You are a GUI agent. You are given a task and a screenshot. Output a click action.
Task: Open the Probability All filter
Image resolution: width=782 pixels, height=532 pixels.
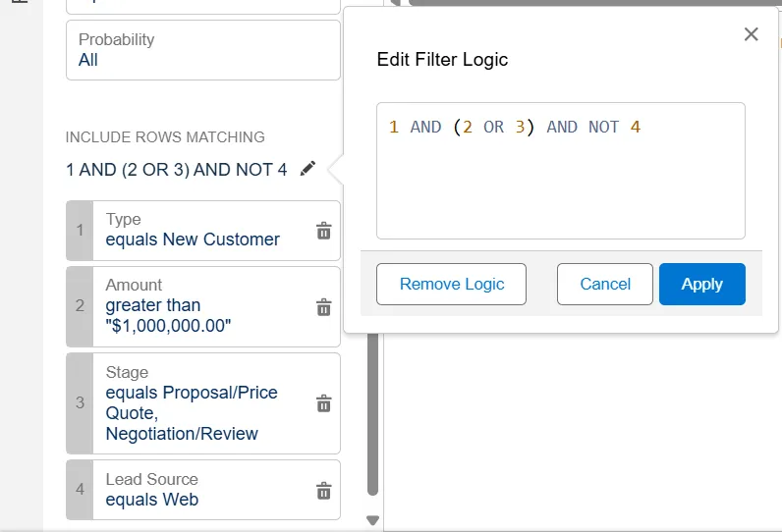[x=203, y=50]
